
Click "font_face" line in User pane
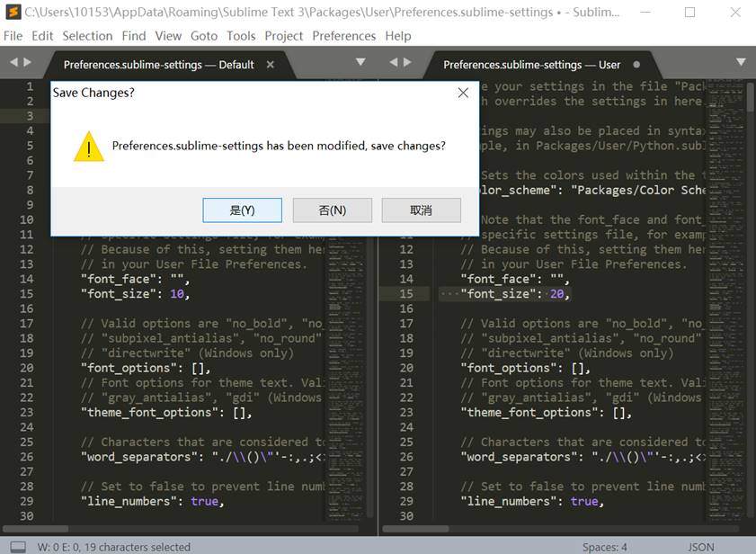[x=515, y=279]
